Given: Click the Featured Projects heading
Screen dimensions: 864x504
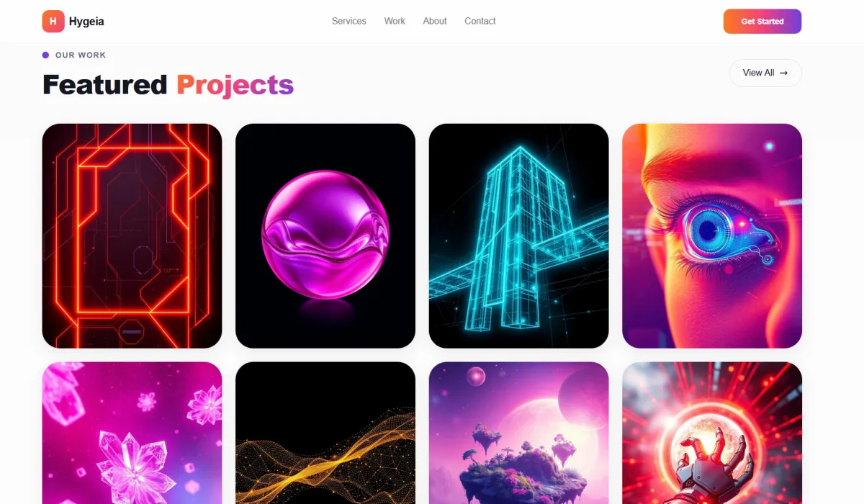Looking at the screenshot, I should coord(168,85).
